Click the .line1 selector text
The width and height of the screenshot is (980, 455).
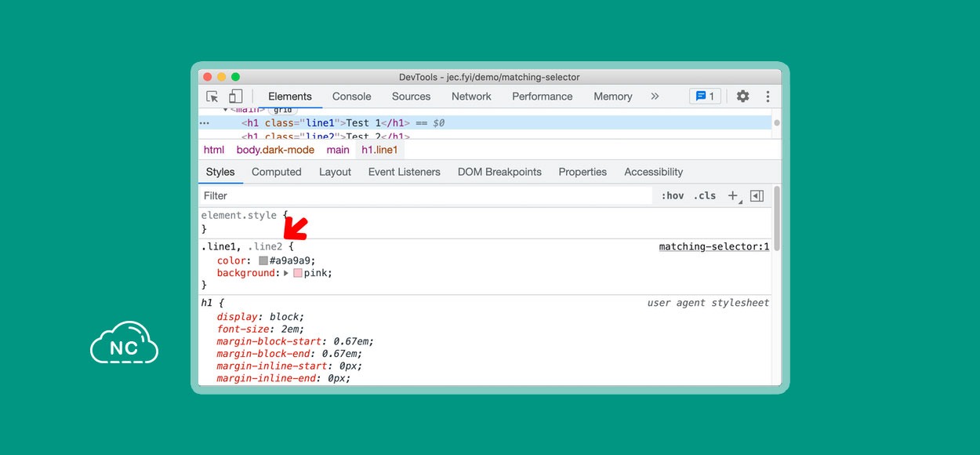[x=220, y=247]
